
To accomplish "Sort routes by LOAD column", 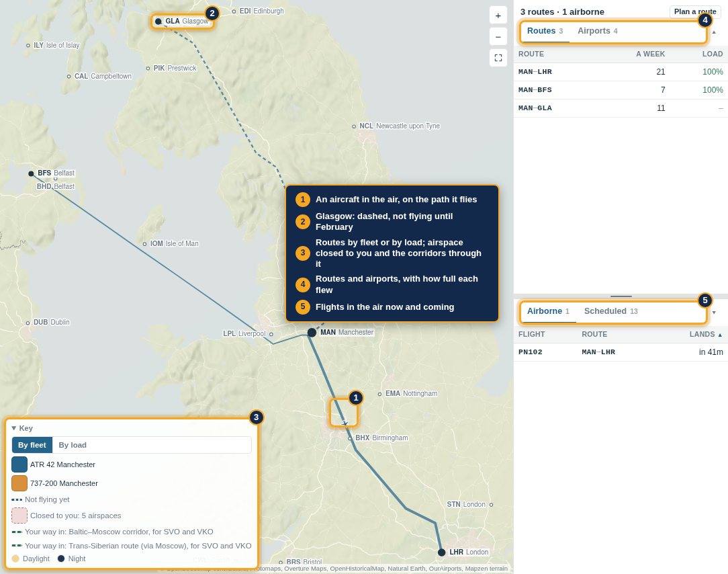I will click(x=712, y=54).
